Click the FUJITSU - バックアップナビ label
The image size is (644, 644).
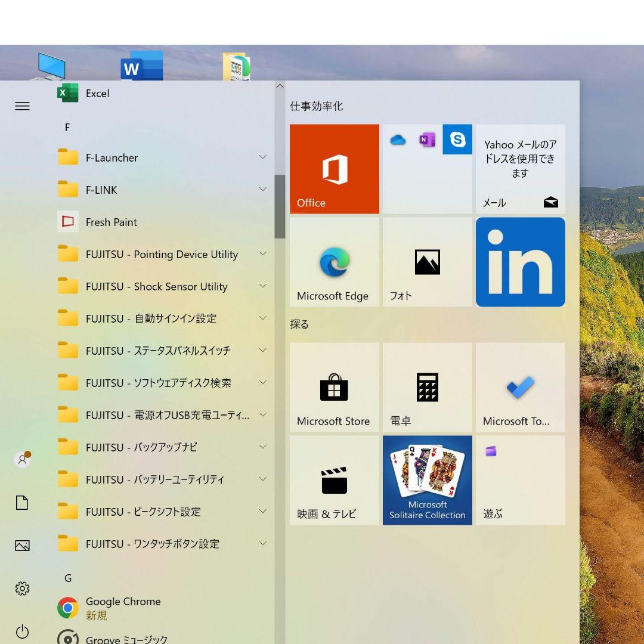click(141, 447)
